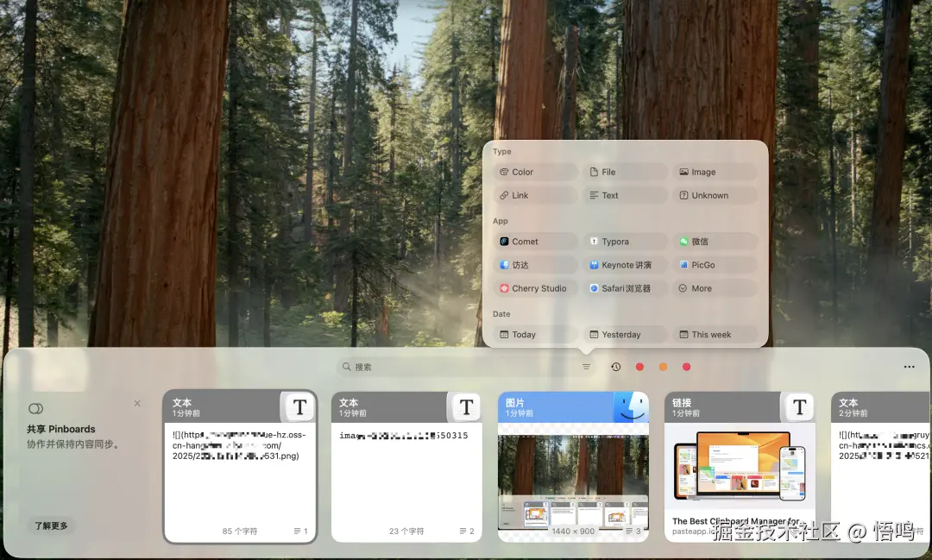Toggle the filter list icon

[586, 367]
